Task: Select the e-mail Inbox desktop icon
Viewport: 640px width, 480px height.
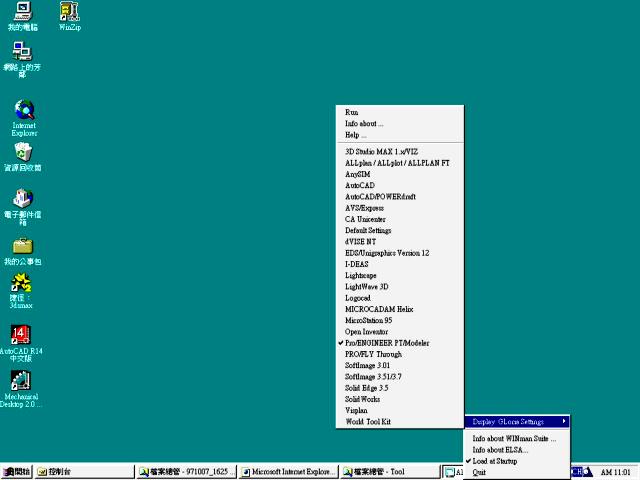Action: (x=23, y=207)
